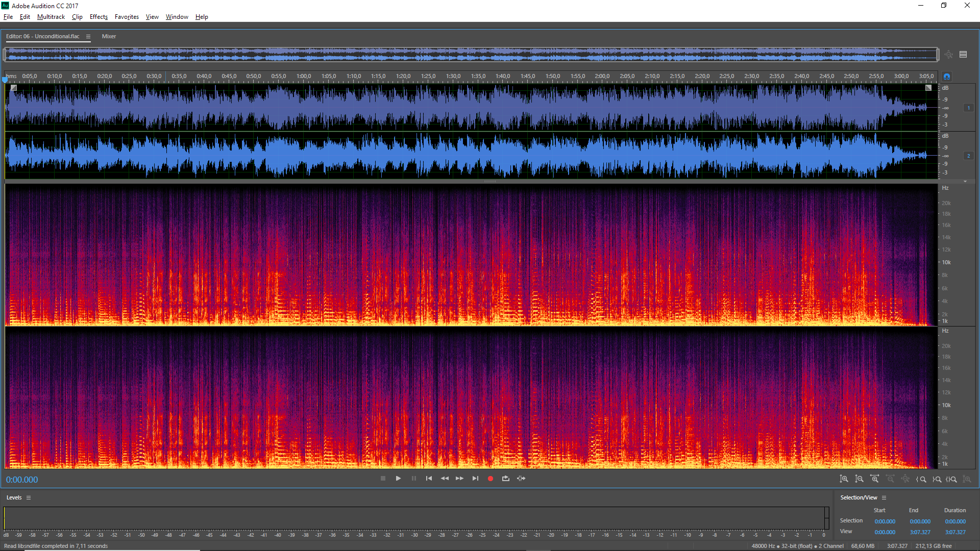Click the overview navigator waveform bar
This screenshot has height=551, width=980.
(x=471, y=55)
